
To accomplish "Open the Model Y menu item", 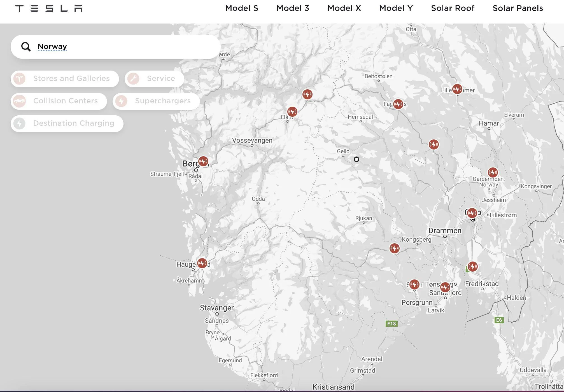I will point(396,8).
